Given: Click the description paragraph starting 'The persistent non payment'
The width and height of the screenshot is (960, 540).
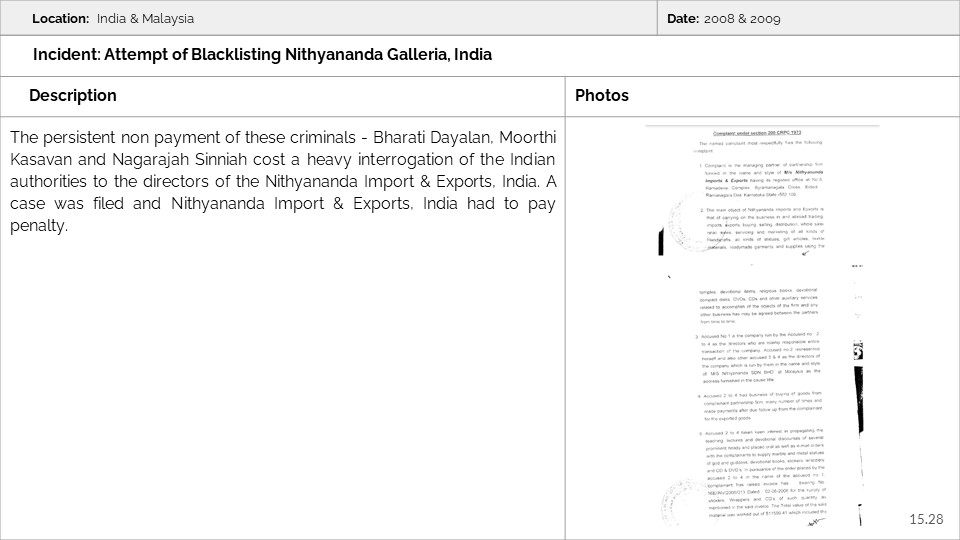Looking at the screenshot, I should point(283,181).
